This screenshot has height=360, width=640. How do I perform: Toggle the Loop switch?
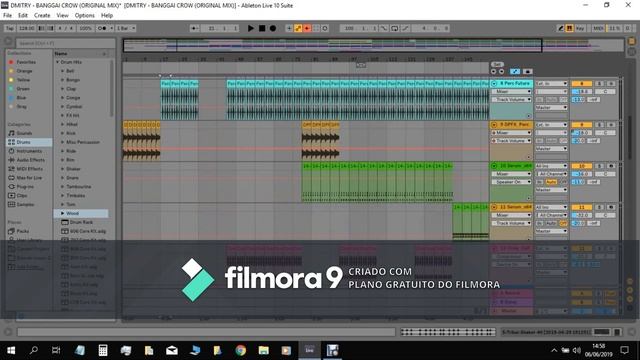(x=395, y=28)
